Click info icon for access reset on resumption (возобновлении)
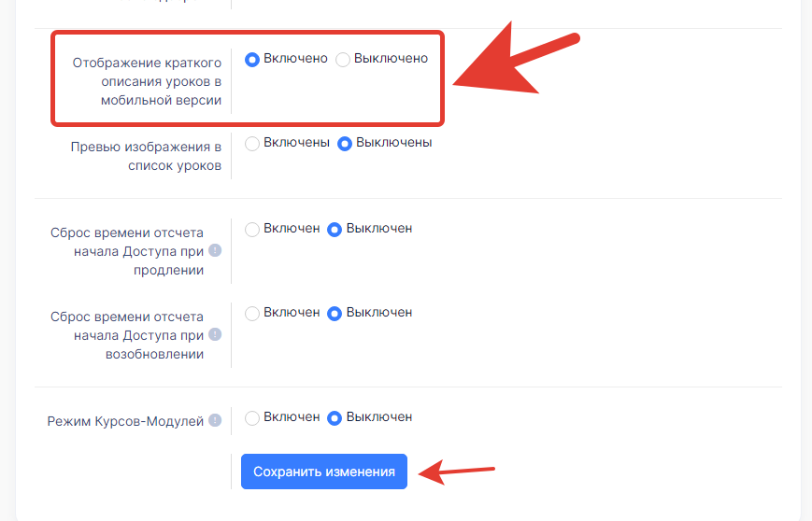 coord(215,334)
